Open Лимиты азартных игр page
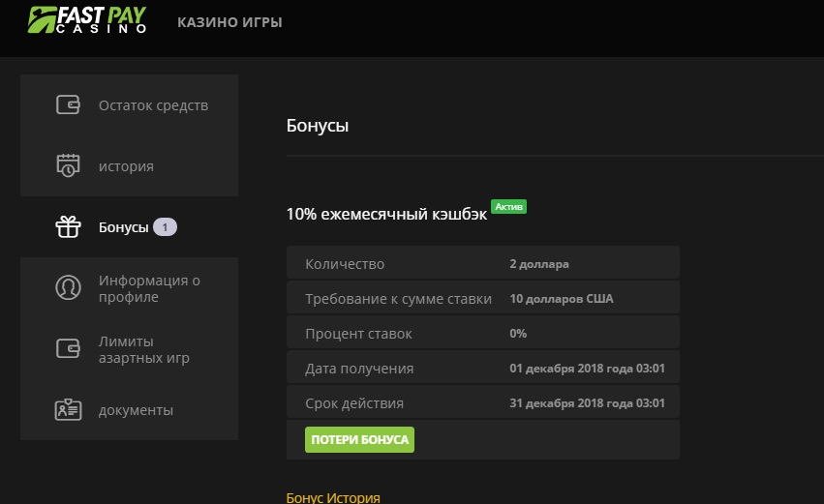 pyautogui.click(x=143, y=349)
